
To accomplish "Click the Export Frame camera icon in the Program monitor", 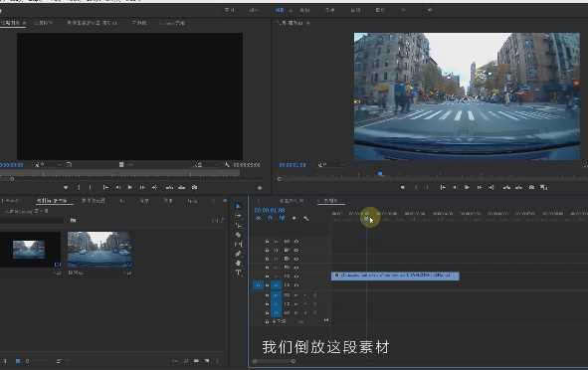I will 531,187.
